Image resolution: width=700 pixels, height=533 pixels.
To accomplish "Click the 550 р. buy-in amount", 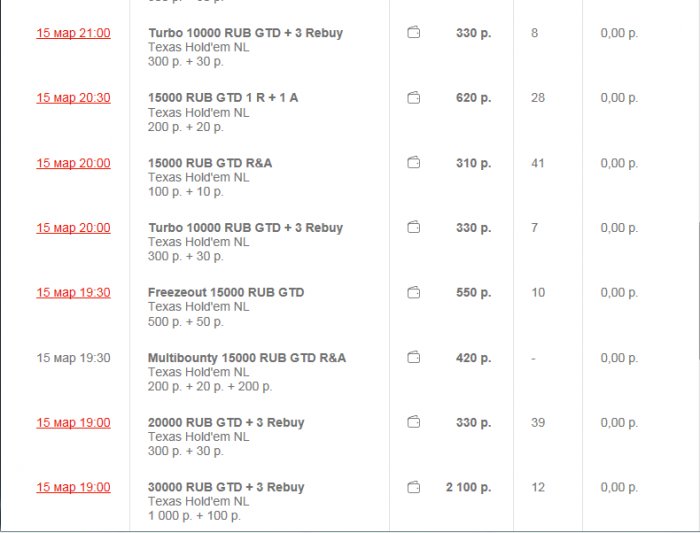I will (473, 293).
